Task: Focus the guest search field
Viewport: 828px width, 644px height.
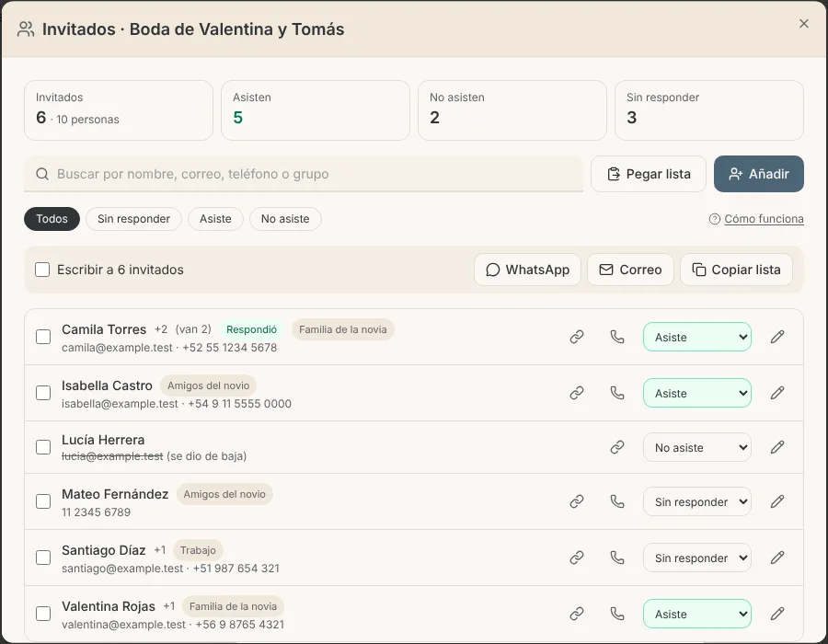Action: [x=304, y=174]
